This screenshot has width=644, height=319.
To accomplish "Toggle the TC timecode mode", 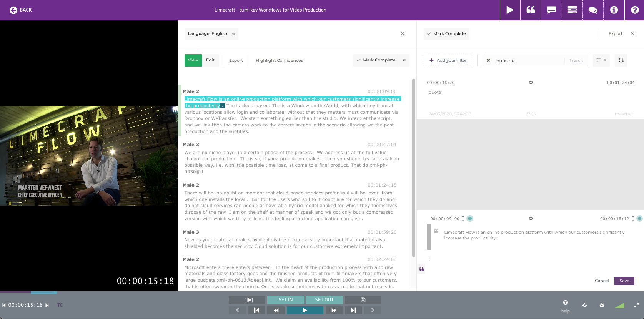I will (x=60, y=305).
